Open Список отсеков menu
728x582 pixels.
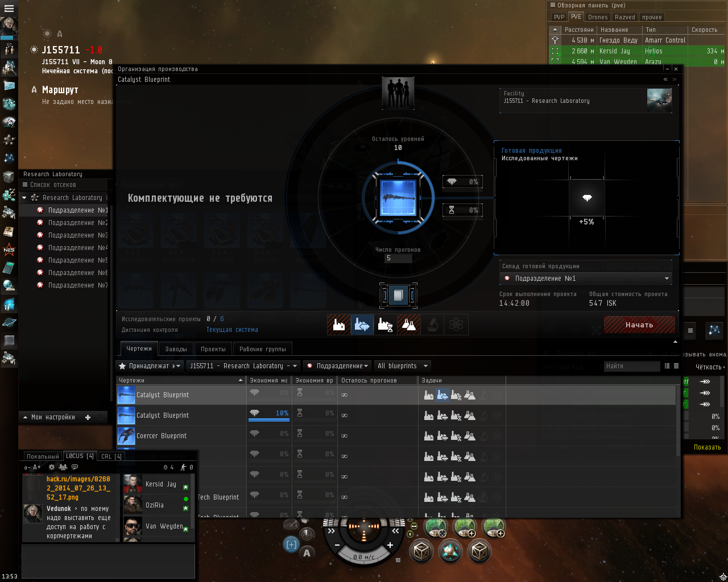coord(49,185)
